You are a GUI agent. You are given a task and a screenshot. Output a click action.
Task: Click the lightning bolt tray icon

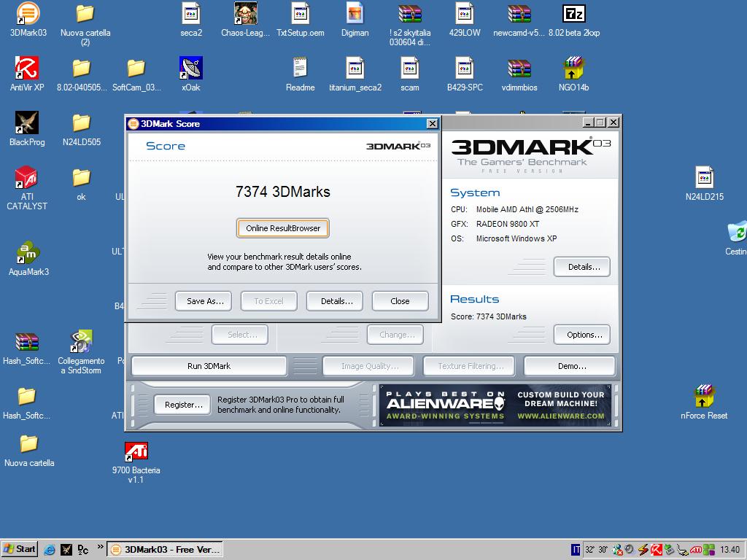643,550
